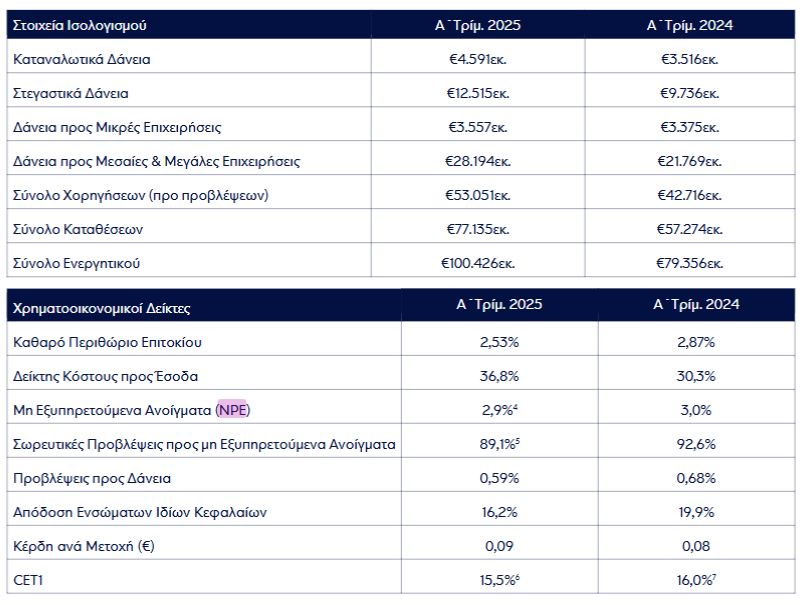Click the €4.591εκ. value cell
This screenshot has width=802, height=605.
pos(477,59)
